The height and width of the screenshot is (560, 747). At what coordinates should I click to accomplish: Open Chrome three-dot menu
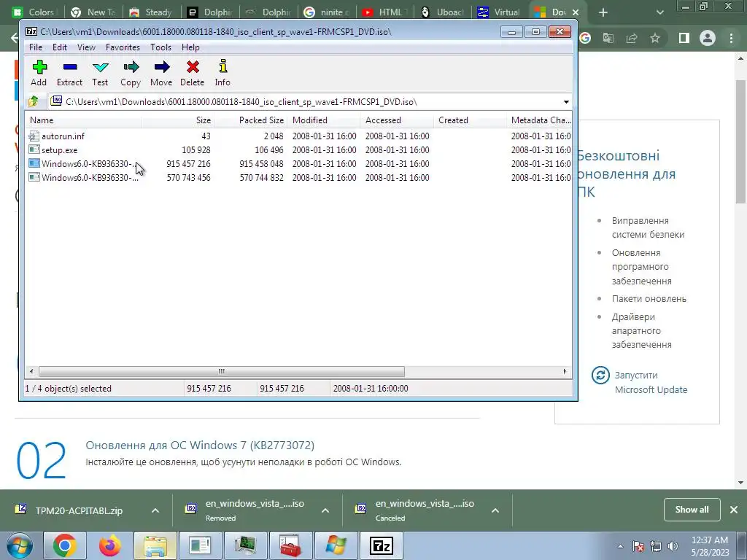(731, 38)
